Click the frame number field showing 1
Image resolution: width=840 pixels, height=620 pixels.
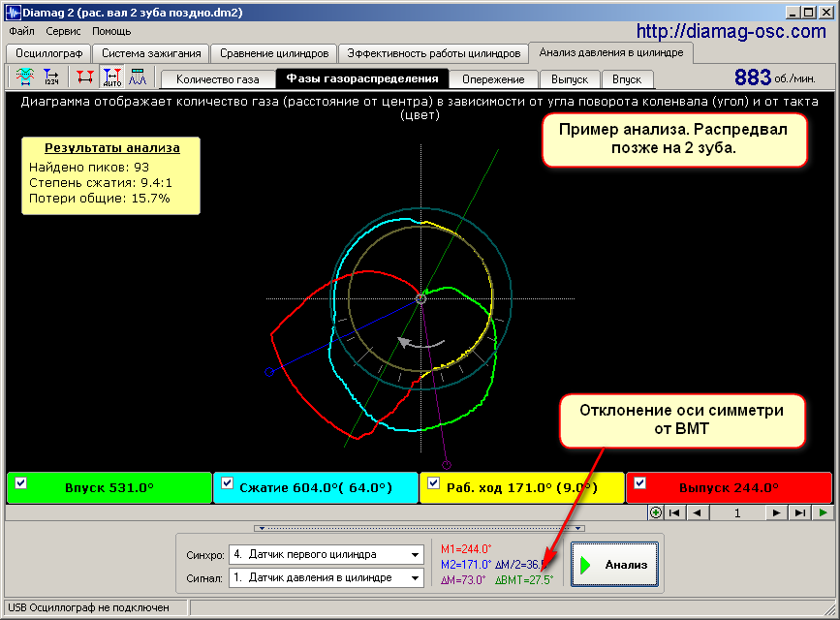[x=737, y=512]
